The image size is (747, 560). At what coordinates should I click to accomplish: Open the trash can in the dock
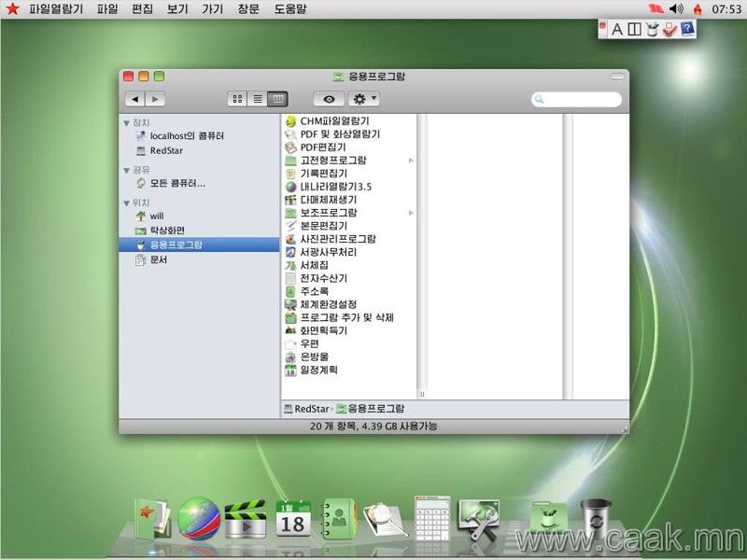pos(596,519)
